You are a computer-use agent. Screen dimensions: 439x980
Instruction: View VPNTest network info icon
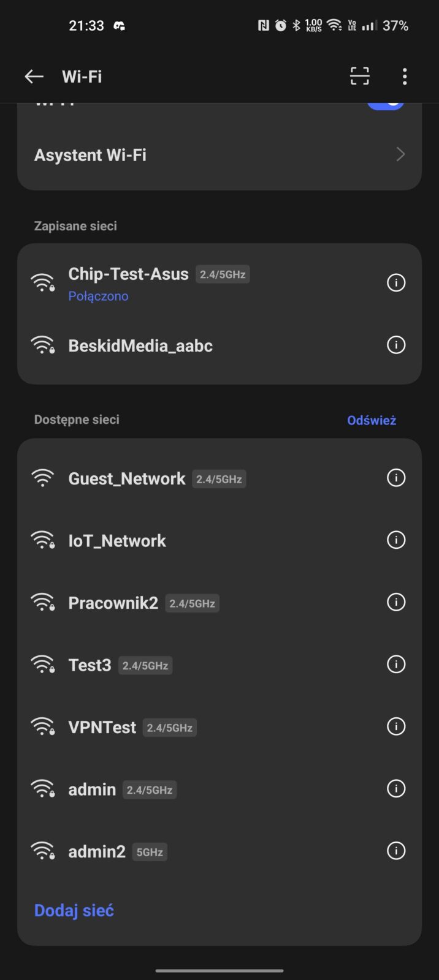tap(396, 727)
